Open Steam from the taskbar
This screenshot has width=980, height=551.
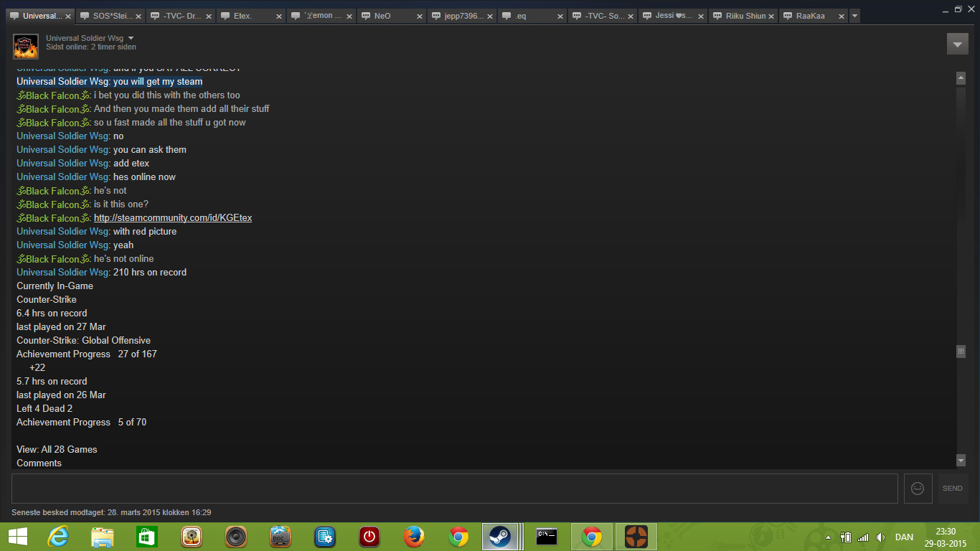pyautogui.click(x=499, y=537)
